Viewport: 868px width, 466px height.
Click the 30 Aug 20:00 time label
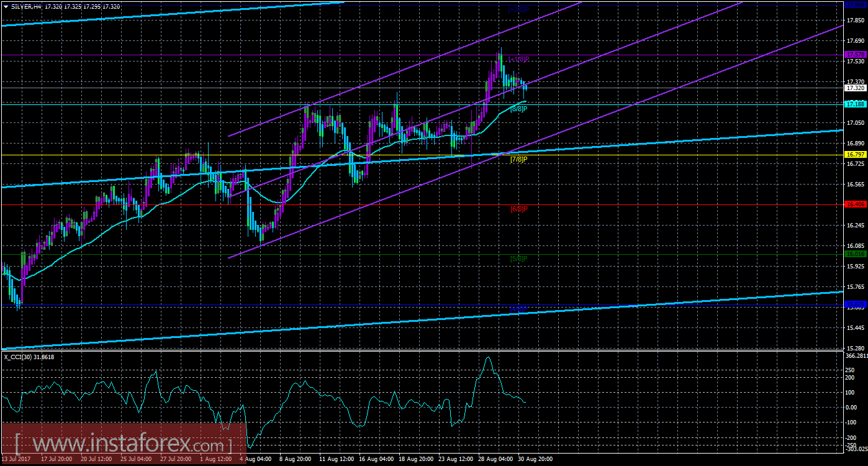click(x=536, y=459)
